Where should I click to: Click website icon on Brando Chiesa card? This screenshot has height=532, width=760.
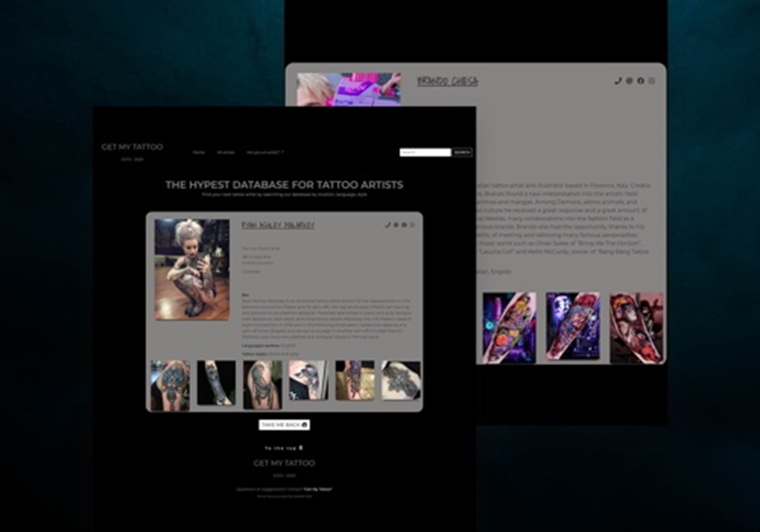pyautogui.click(x=629, y=80)
